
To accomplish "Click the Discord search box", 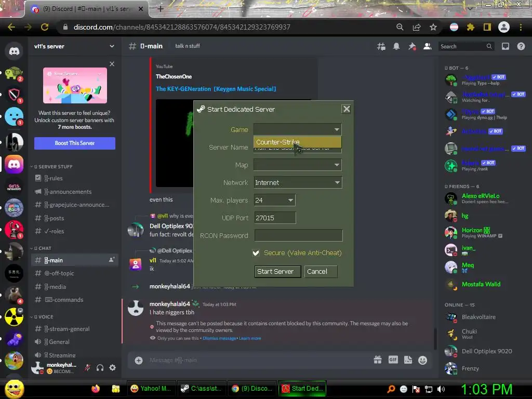I will click(x=466, y=46).
